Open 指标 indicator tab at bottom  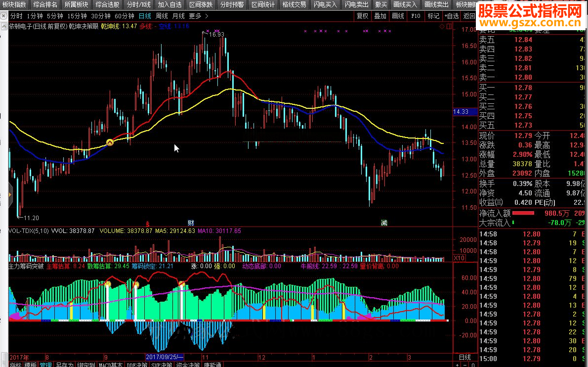[x=15, y=365]
